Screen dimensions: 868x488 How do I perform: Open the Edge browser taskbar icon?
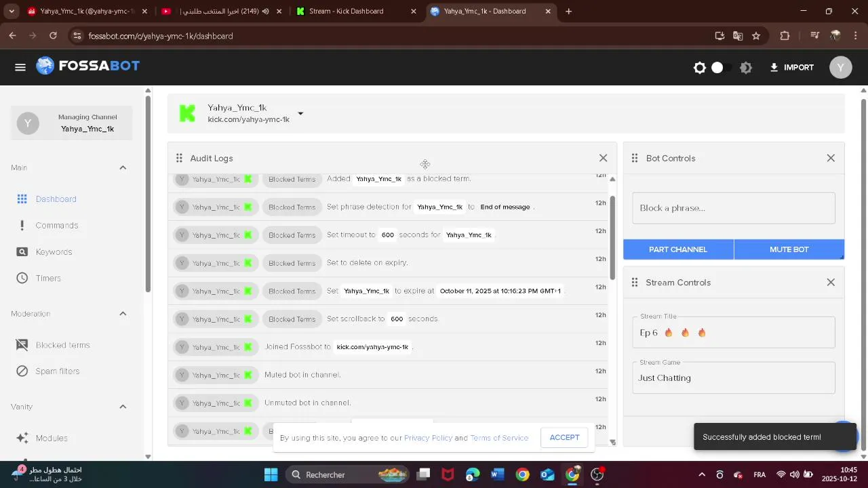click(x=473, y=474)
